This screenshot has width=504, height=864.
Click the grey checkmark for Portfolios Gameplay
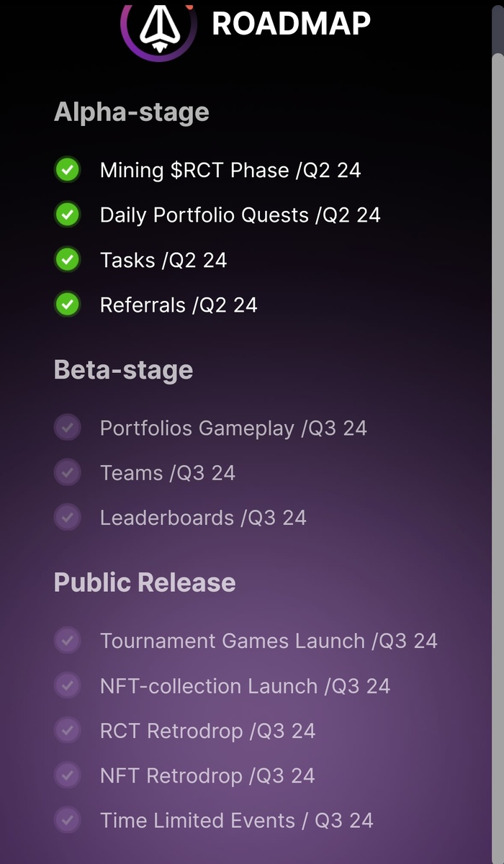pos(67,428)
